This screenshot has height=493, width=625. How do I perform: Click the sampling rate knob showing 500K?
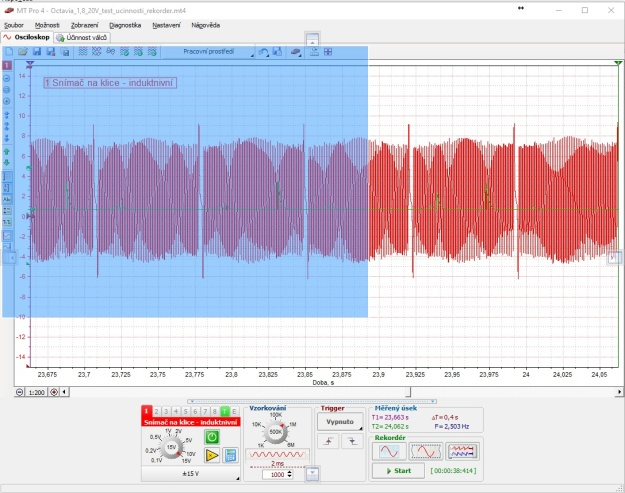click(x=275, y=432)
